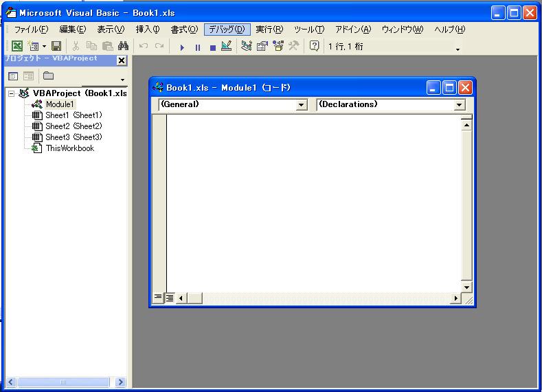Open the ヘルプ(H) menu

pyautogui.click(x=450, y=30)
